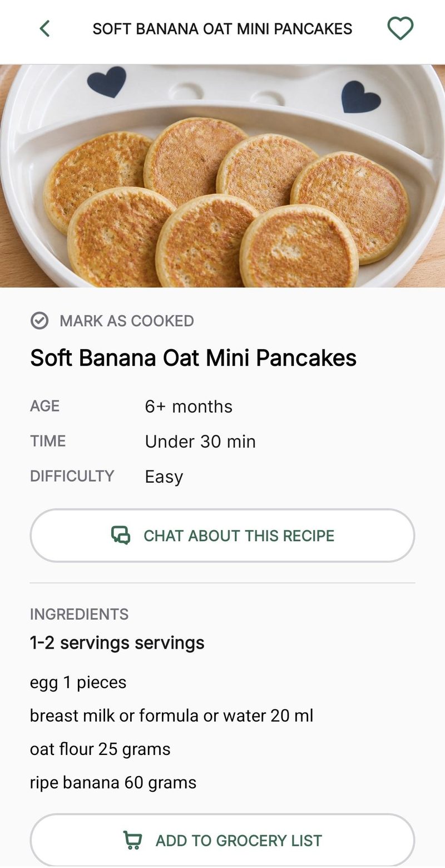This screenshot has height=868, width=445.
Task: Tap Add to Grocery List button
Action: (222, 840)
